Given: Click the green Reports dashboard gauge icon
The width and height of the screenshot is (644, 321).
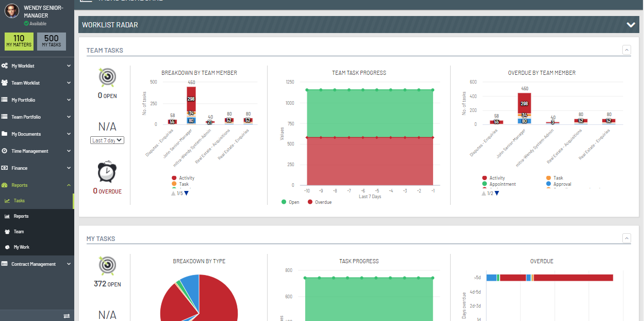Looking at the screenshot, I should [x=5, y=185].
